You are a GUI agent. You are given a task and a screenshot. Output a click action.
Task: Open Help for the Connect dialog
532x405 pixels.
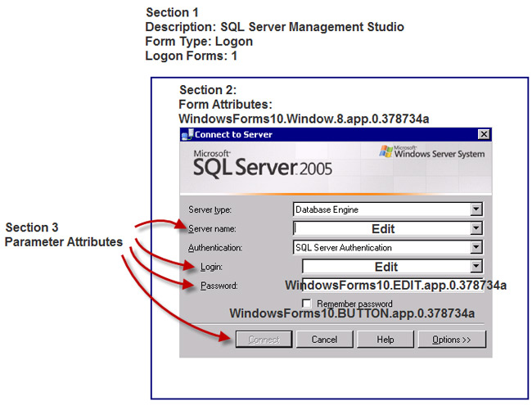[385, 340]
